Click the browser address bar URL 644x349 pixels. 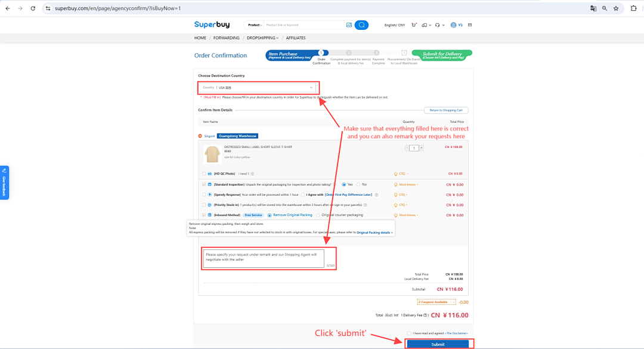point(118,8)
